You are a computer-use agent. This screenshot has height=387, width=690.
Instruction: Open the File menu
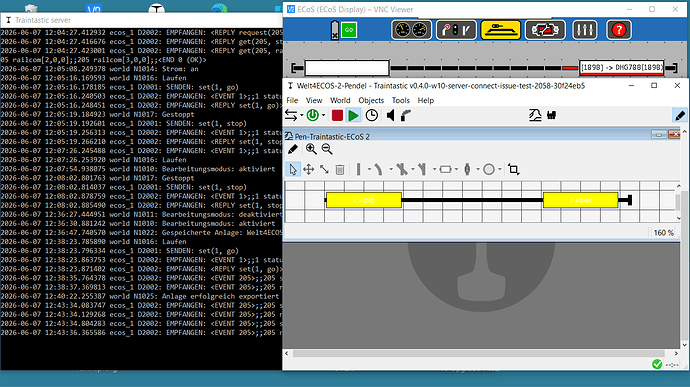(292, 100)
